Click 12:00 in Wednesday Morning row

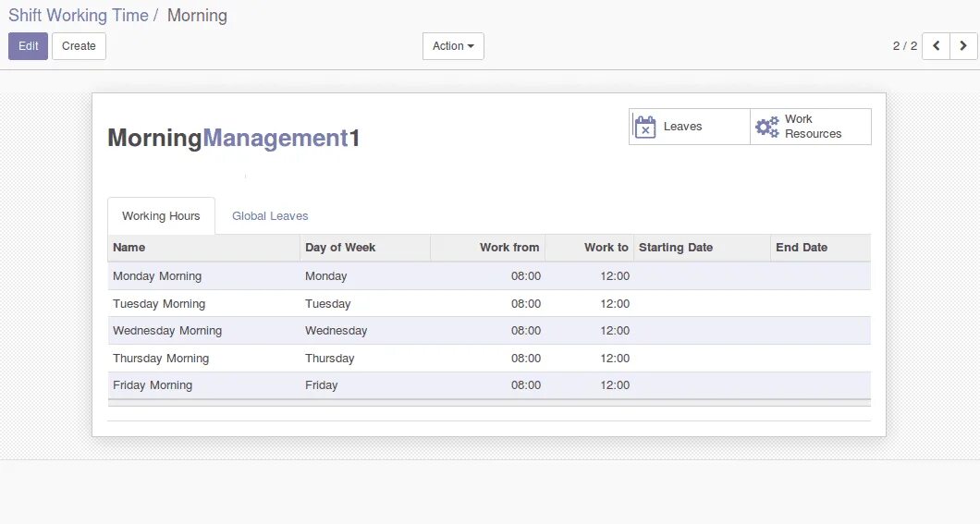tap(615, 331)
